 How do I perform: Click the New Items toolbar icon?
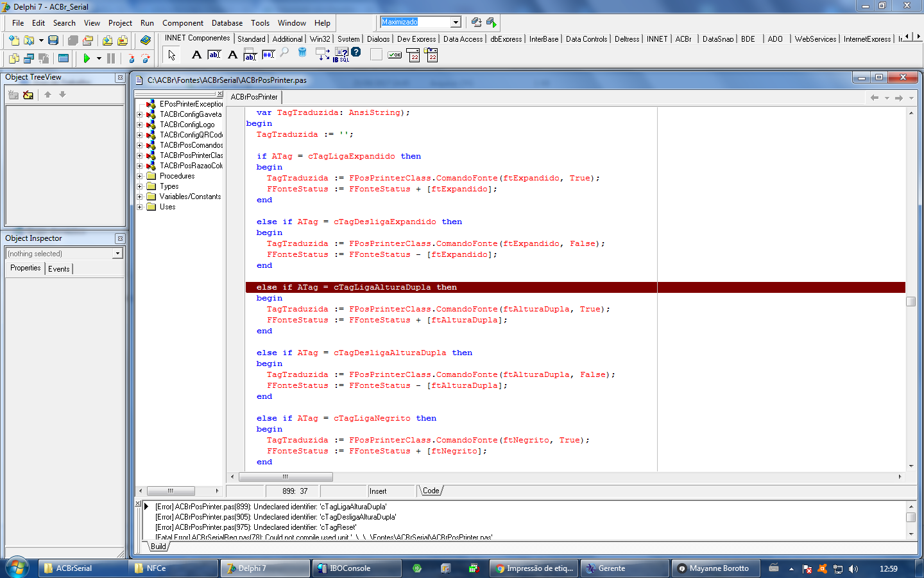coord(13,40)
